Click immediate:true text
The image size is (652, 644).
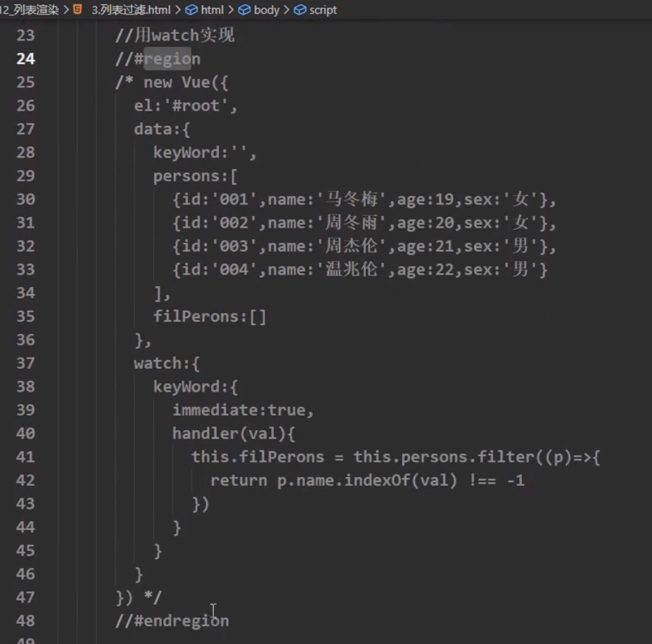240,411
